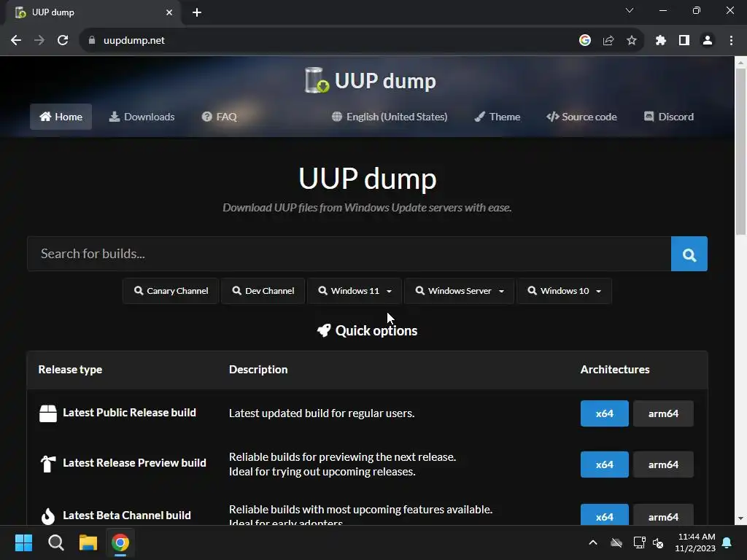
Task: Open the Theme selector
Action: (498, 117)
